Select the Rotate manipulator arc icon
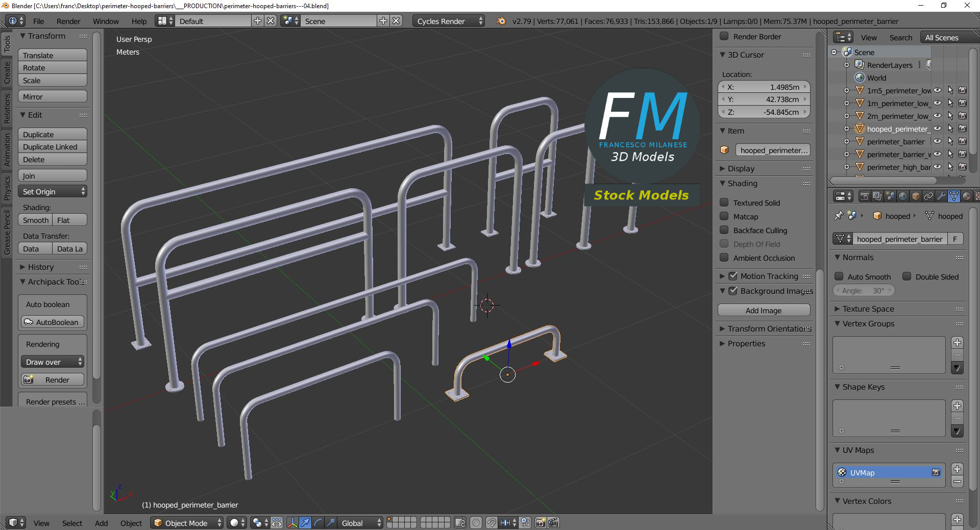980x530 pixels. (x=318, y=523)
